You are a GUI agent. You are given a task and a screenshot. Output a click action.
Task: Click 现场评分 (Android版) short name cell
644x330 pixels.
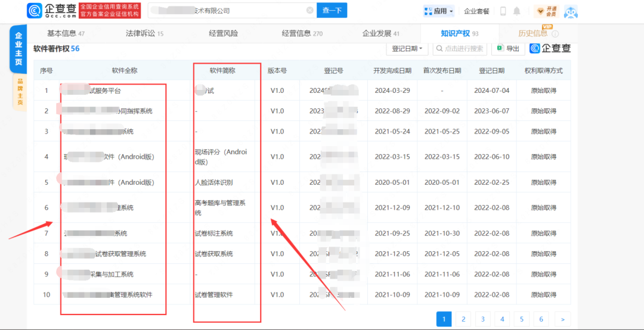[221, 157]
